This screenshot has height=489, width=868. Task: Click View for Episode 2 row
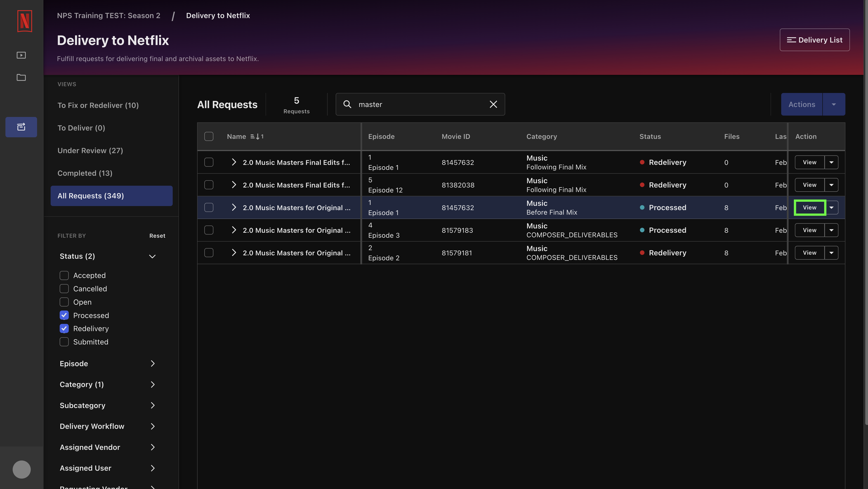pos(809,253)
